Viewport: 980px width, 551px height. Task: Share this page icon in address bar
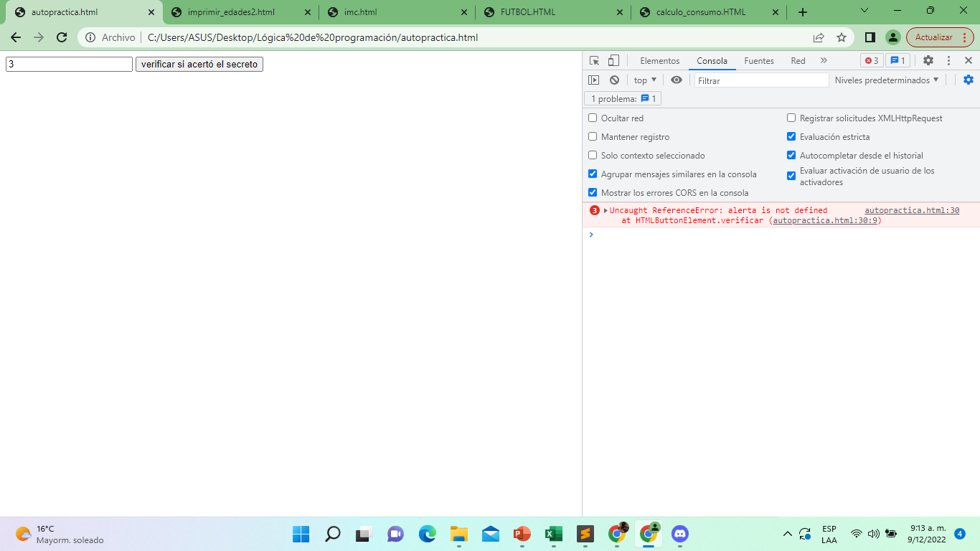[x=819, y=37]
